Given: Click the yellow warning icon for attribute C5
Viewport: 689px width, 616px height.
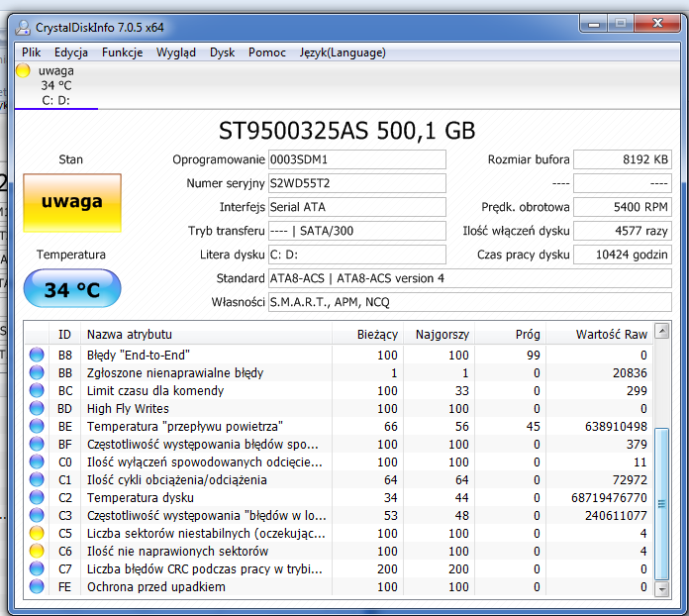Looking at the screenshot, I should point(37,533).
